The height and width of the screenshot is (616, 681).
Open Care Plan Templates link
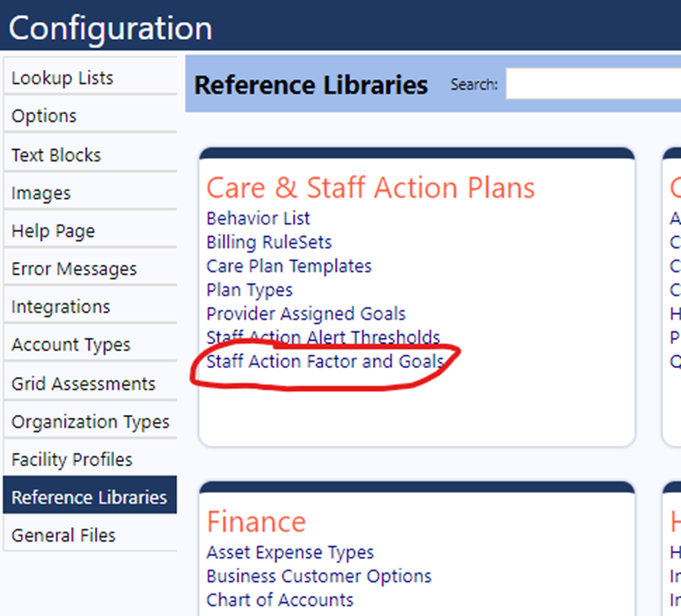pos(288,266)
